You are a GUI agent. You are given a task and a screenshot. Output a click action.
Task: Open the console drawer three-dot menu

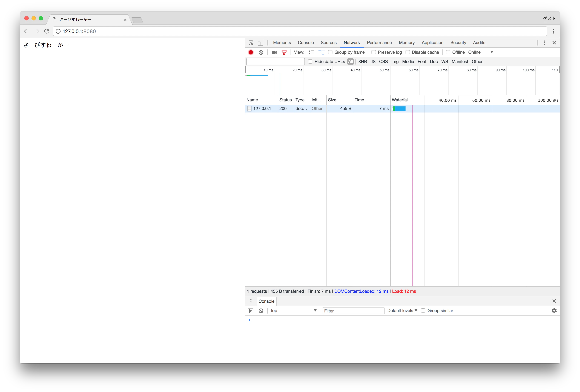tap(251, 301)
